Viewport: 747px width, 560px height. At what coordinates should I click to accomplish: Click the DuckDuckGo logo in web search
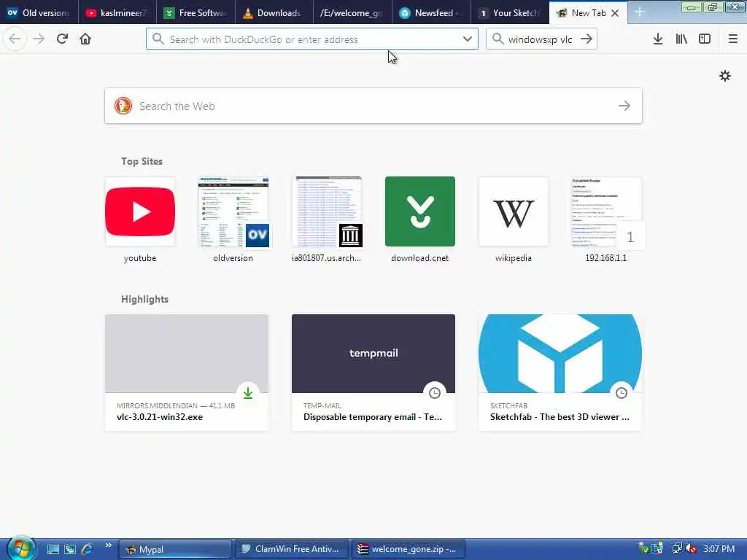(x=123, y=106)
